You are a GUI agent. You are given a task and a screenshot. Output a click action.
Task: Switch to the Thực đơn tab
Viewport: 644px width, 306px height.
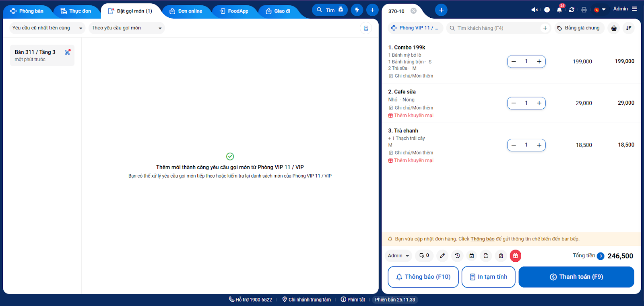(76, 11)
